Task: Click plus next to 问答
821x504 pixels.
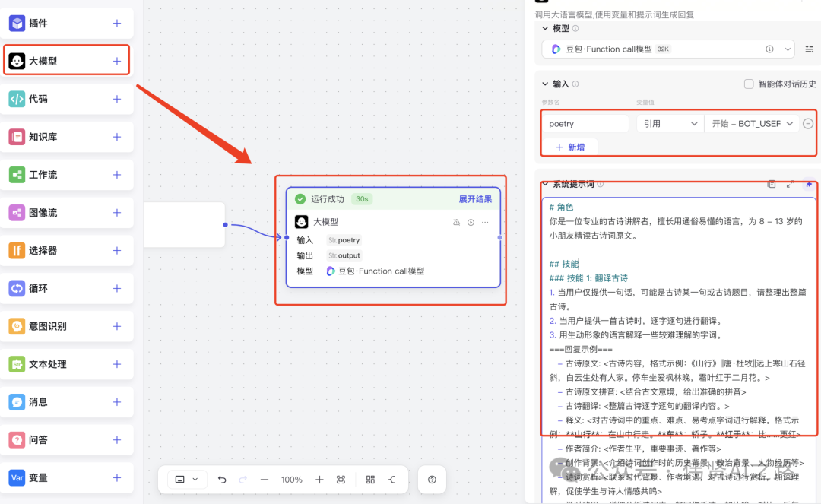Action: (117, 439)
